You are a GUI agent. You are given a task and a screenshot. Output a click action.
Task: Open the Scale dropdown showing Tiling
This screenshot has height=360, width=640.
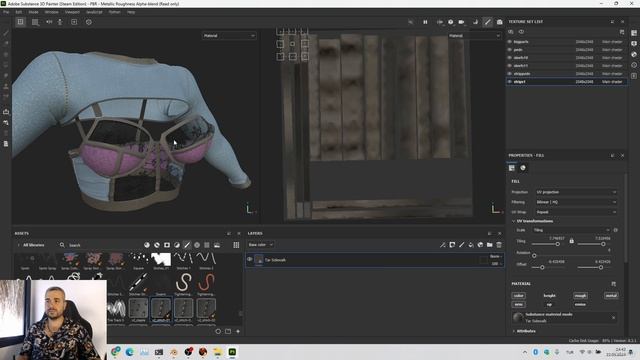coord(571,230)
